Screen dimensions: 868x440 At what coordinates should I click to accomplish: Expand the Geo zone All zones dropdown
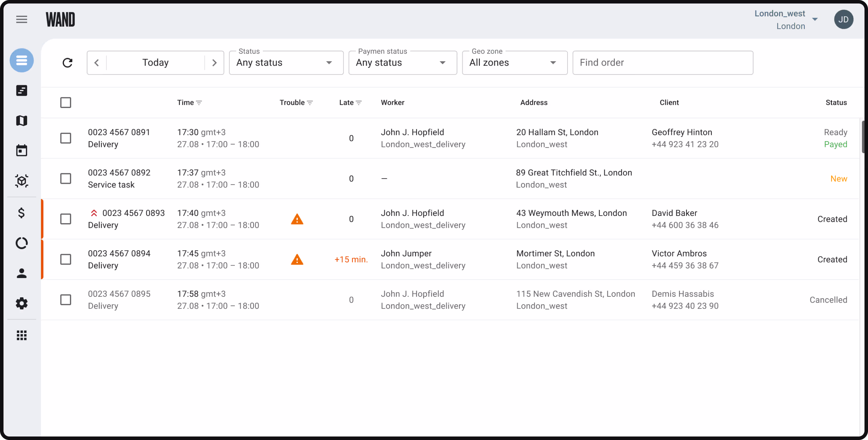(x=514, y=63)
